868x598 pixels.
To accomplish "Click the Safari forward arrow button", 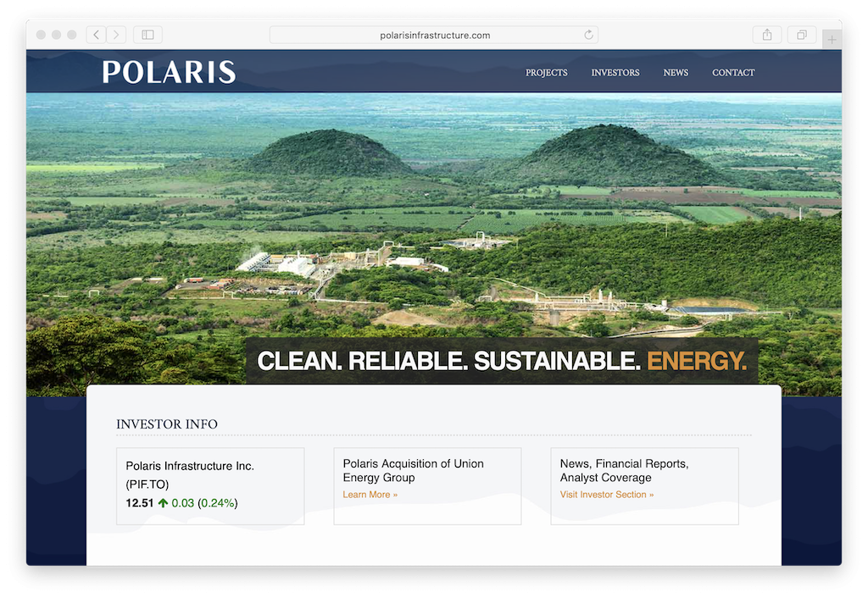I will [x=116, y=35].
